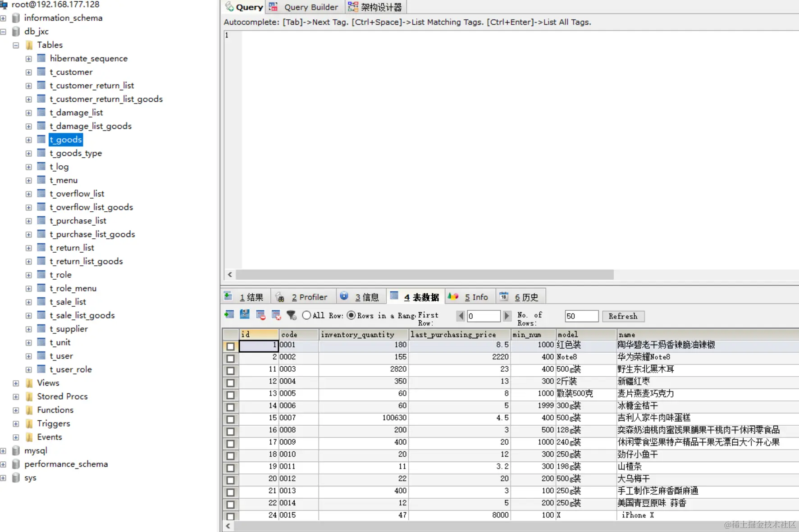Select the All Rows radio button
This screenshot has width=799, height=532.
coord(306,315)
